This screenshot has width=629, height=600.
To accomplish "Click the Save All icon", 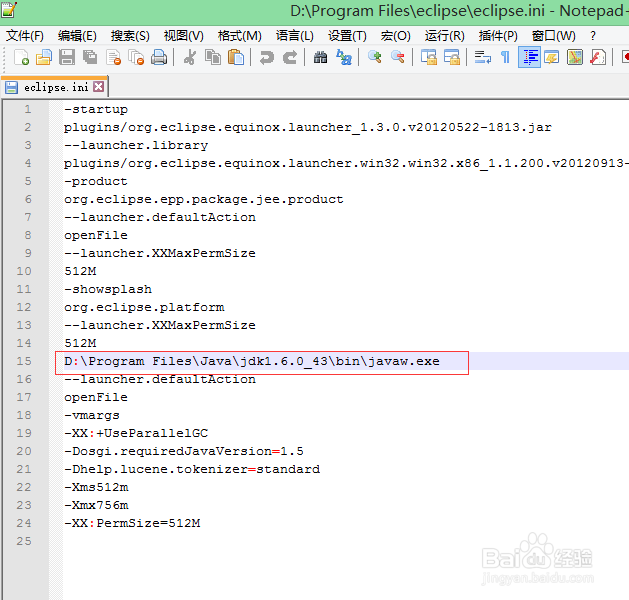I will [x=90, y=57].
